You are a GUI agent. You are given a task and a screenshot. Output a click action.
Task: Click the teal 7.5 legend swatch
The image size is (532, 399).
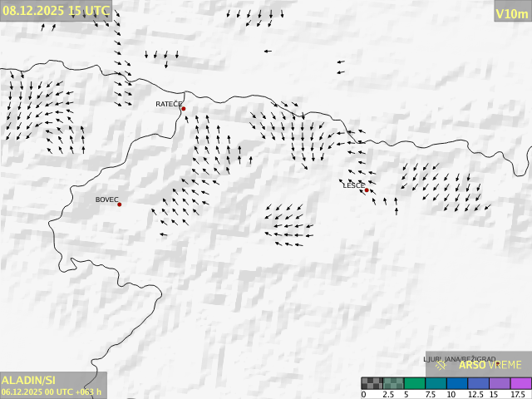(436, 383)
